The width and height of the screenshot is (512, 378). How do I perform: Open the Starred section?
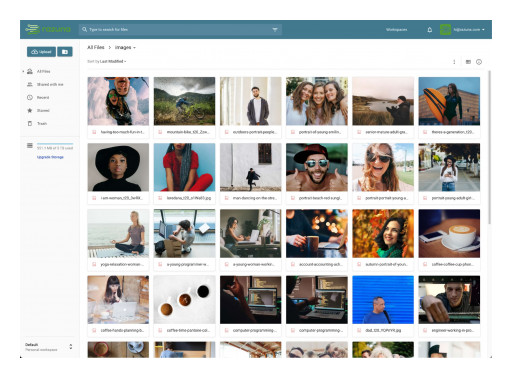[x=43, y=110]
